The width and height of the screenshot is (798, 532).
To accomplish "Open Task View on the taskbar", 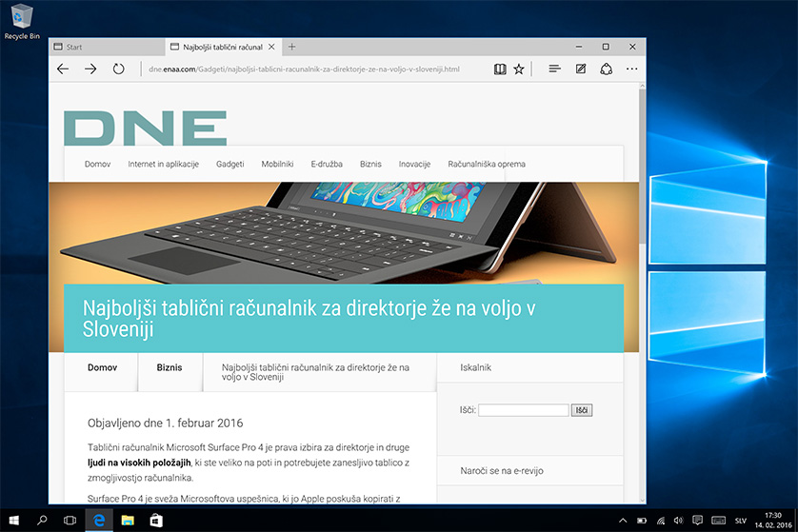I will [x=70, y=521].
